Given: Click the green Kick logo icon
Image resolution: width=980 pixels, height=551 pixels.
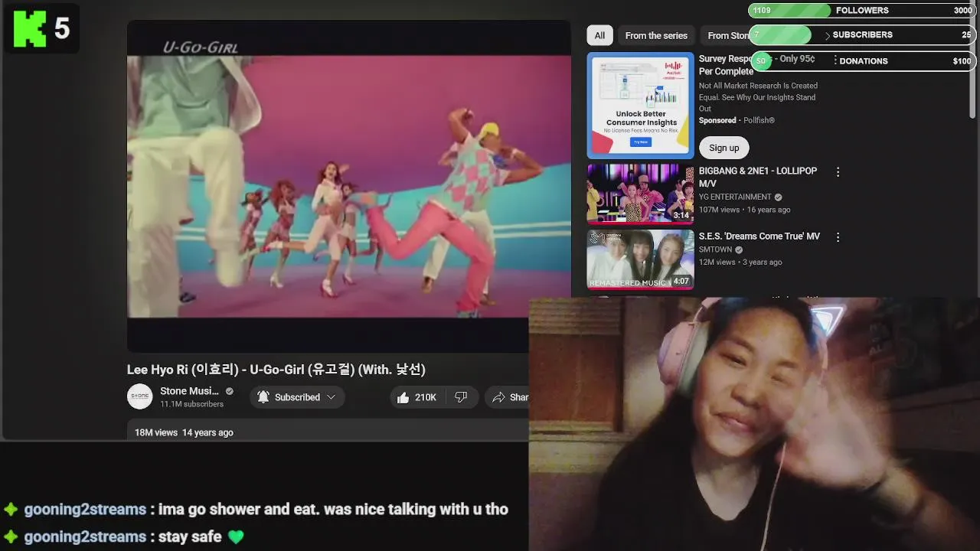Looking at the screenshot, I should tap(30, 30).
